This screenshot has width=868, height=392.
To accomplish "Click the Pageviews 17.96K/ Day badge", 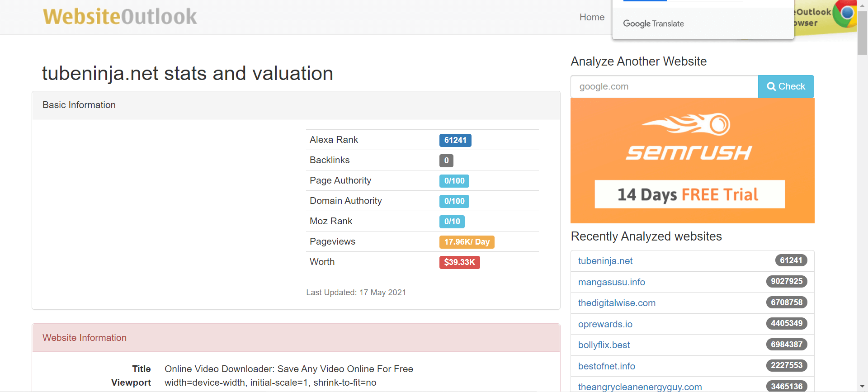I will pos(467,242).
